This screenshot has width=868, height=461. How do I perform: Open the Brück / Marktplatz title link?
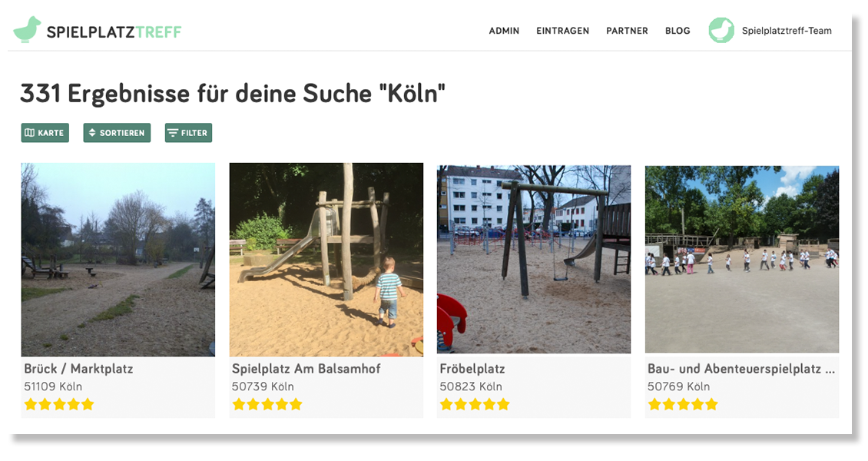pyautogui.click(x=78, y=369)
